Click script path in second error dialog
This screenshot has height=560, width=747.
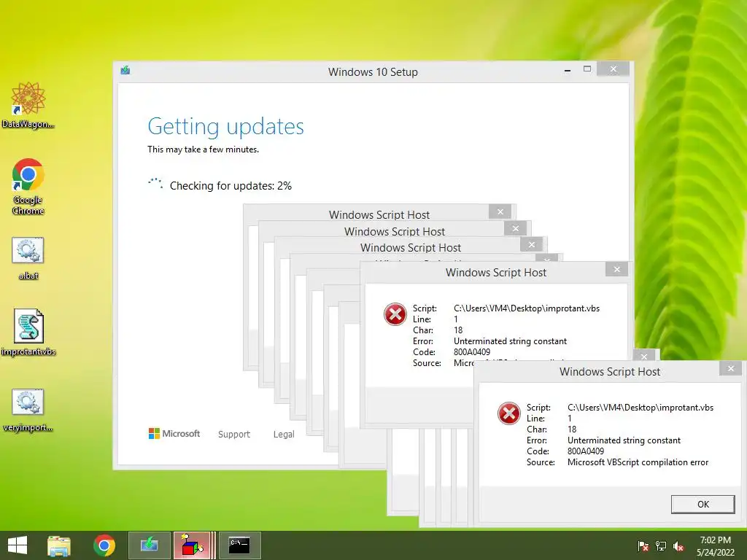tap(527, 308)
